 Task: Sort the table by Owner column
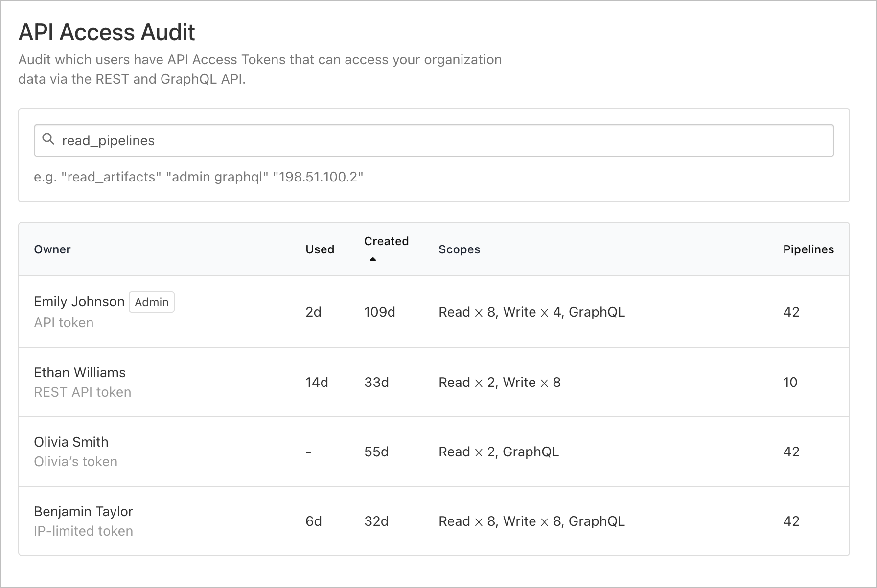(52, 249)
